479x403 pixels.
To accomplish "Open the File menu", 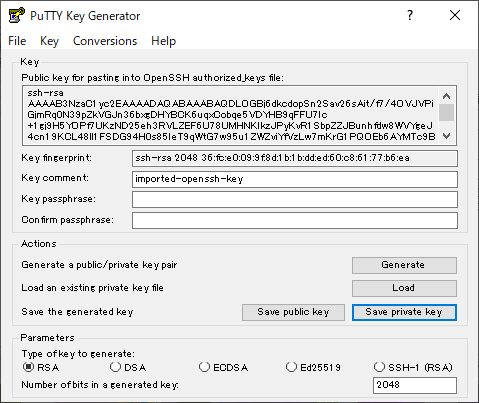I will click(x=17, y=41).
